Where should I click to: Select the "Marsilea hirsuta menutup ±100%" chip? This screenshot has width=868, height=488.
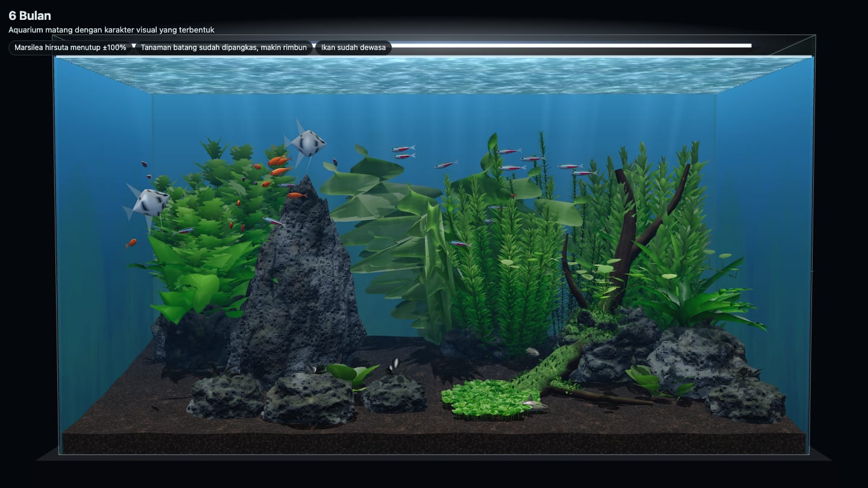click(x=71, y=48)
